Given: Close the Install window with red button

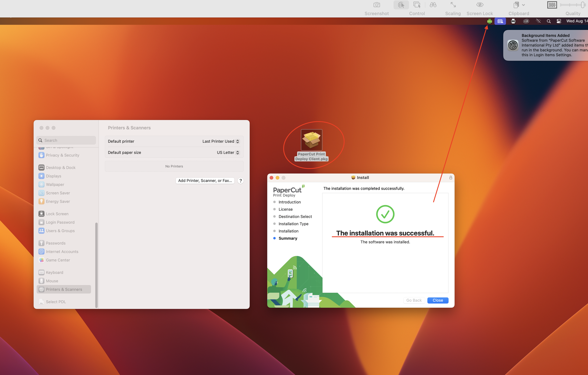Looking at the screenshot, I should pyautogui.click(x=271, y=178).
